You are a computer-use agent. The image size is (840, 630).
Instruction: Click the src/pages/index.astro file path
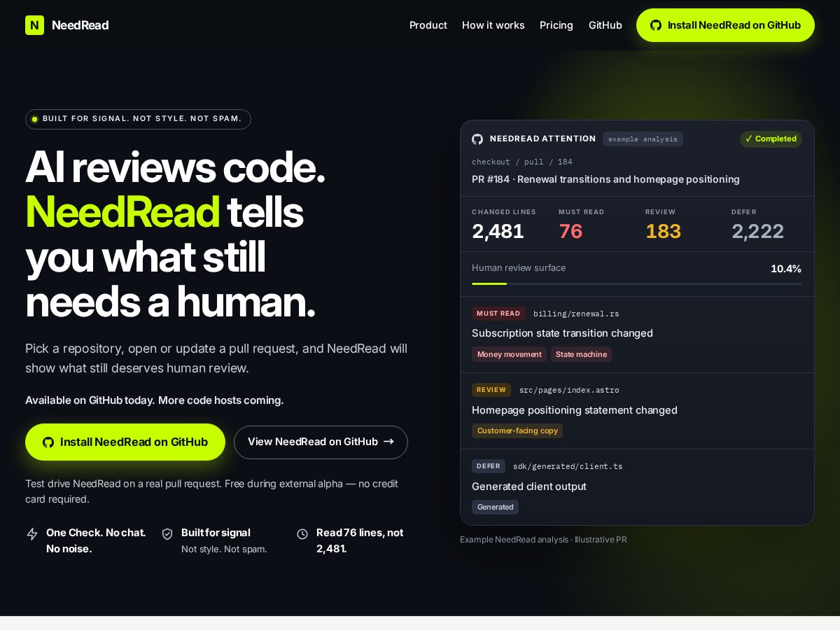click(569, 390)
